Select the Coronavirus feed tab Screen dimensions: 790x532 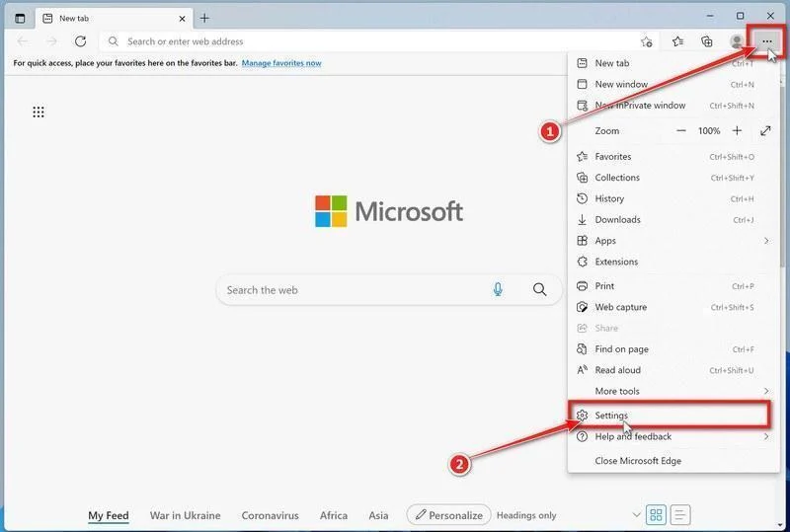(x=270, y=516)
